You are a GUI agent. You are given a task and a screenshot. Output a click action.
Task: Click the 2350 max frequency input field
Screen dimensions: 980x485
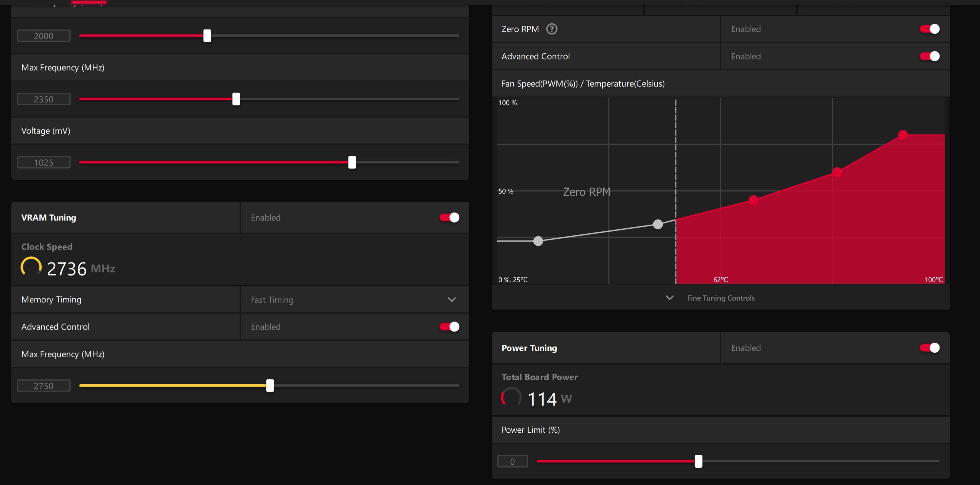pos(44,99)
